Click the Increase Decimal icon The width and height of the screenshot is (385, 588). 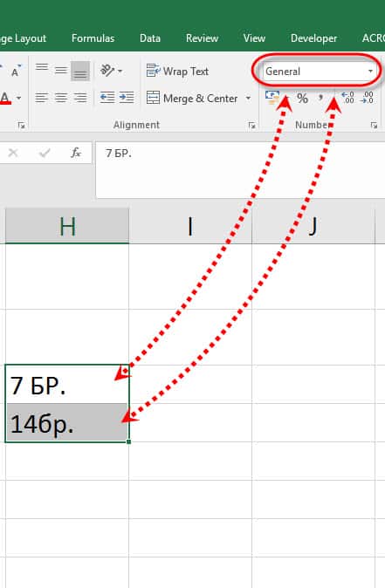coord(348,98)
